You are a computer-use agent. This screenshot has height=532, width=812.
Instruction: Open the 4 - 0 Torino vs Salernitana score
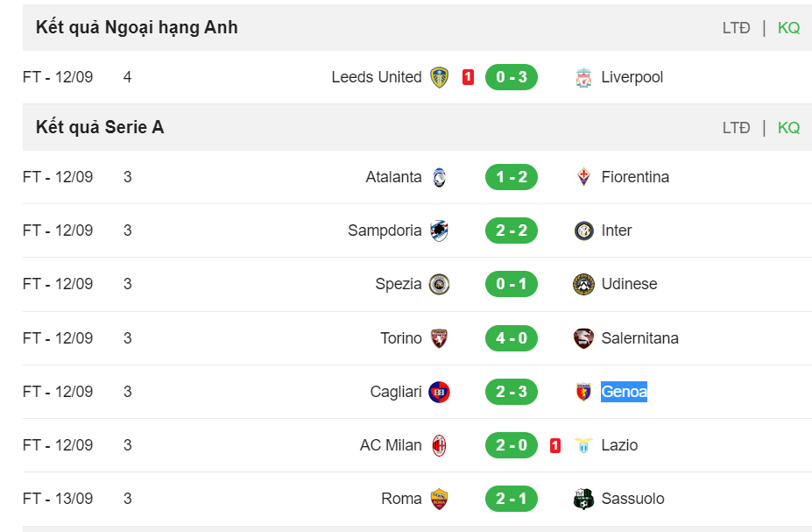click(x=512, y=338)
